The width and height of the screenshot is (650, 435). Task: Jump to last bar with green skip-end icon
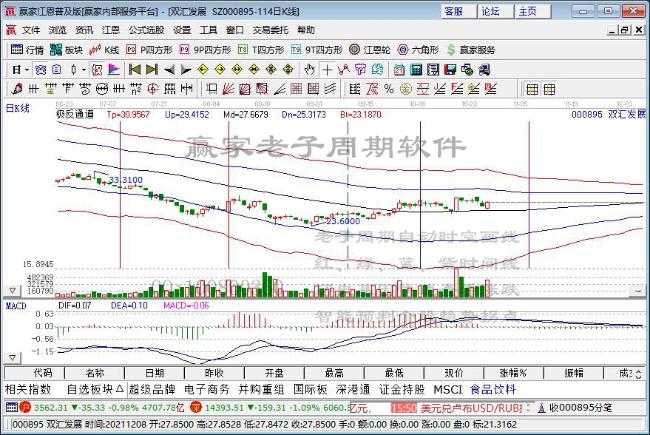(152, 70)
